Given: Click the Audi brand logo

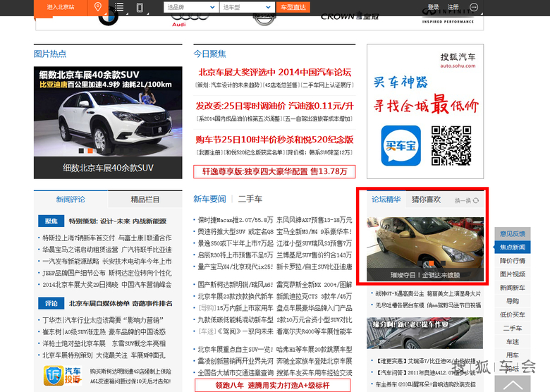Looking at the screenshot, I should click(179, 19).
